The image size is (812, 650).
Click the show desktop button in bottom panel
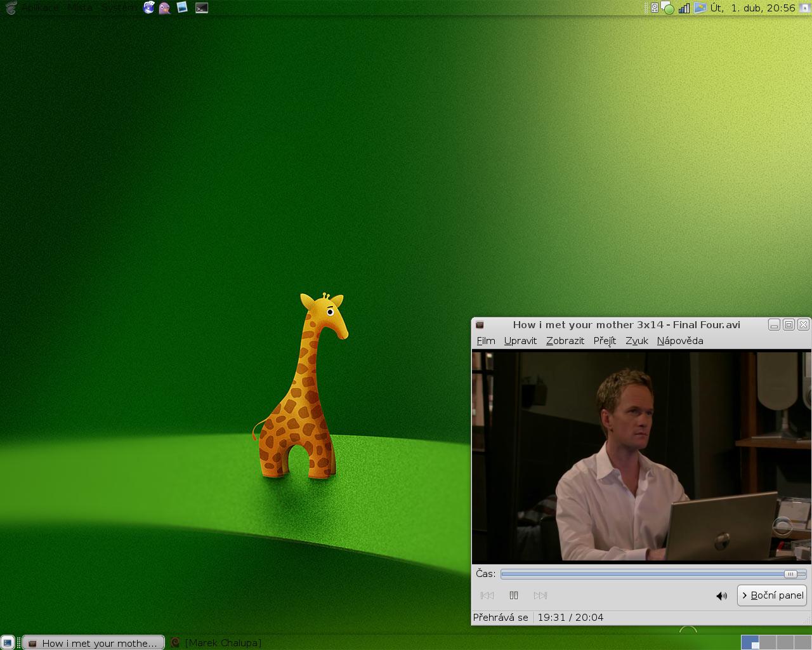[x=7, y=642]
